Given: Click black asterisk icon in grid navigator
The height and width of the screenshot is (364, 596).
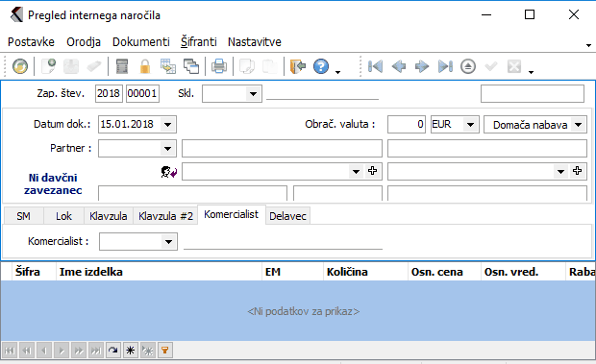Looking at the screenshot, I should [x=131, y=350].
